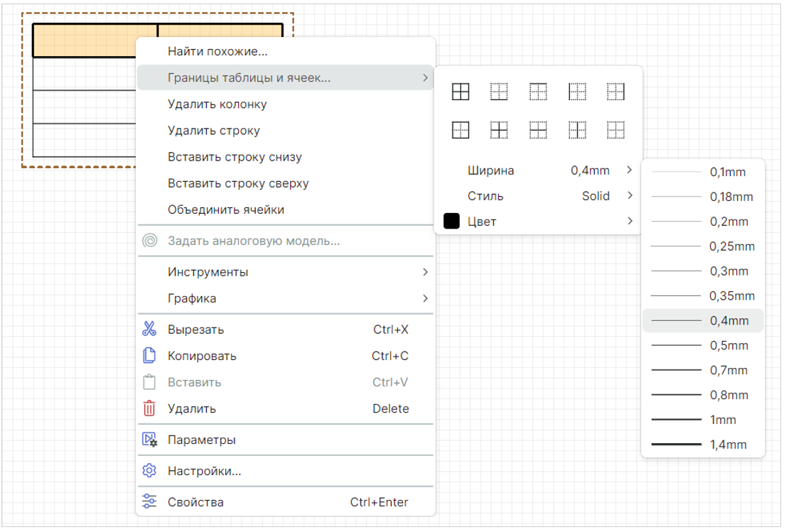The height and width of the screenshot is (532, 786).
Task: Apply inner vertical border icon
Action: (x=577, y=130)
